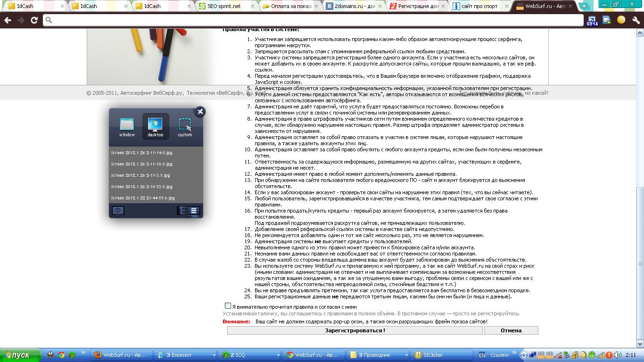Open Firefox WebSurf.ru taskbar button
Viewport: 644px width, 362px height.
click(x=120, y=355)
